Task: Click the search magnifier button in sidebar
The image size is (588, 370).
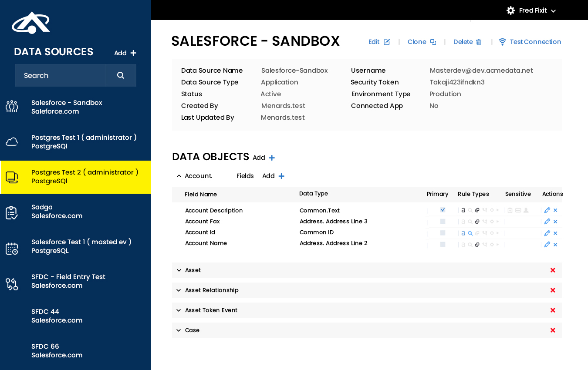Action: click(121, 75)
